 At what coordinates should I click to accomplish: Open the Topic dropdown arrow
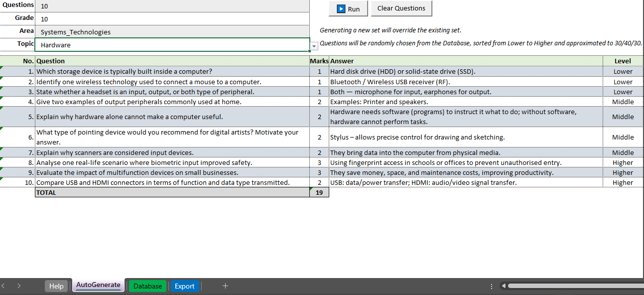pos(314,46)
